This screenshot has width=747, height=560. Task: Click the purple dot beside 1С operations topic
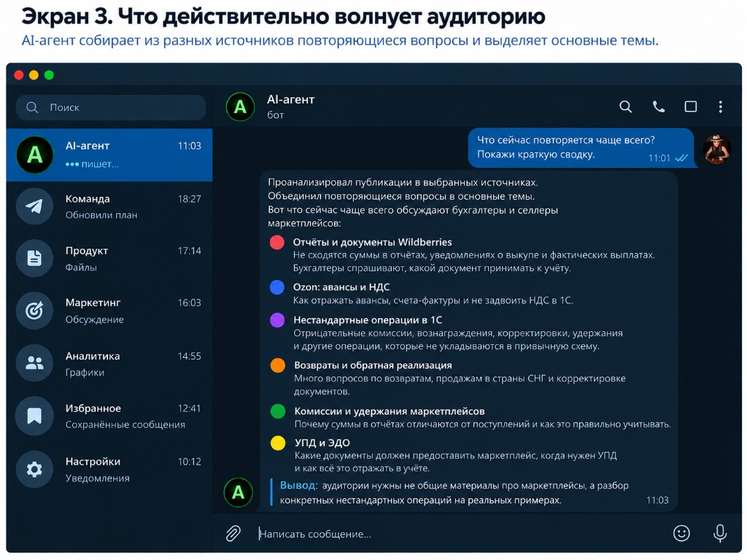point(277,320)
